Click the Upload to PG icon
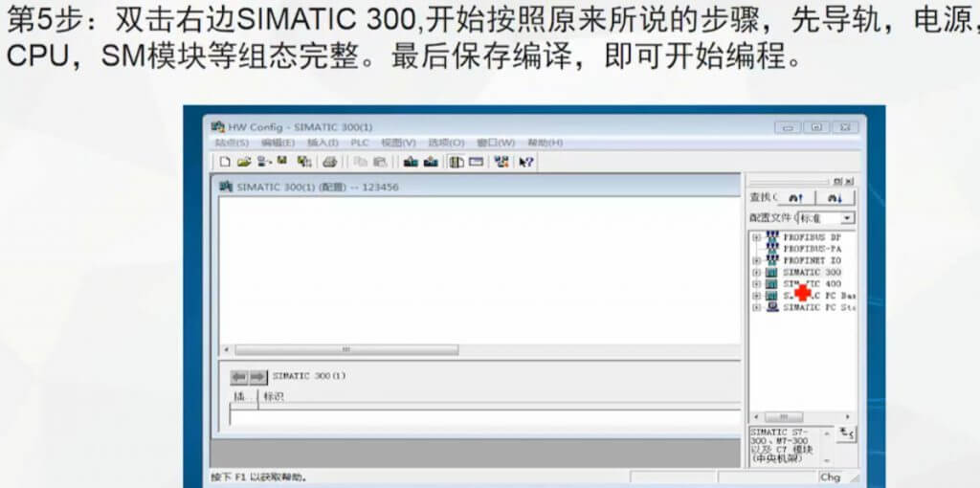Screen dimensions: 980x488 (x=431, y=163)
